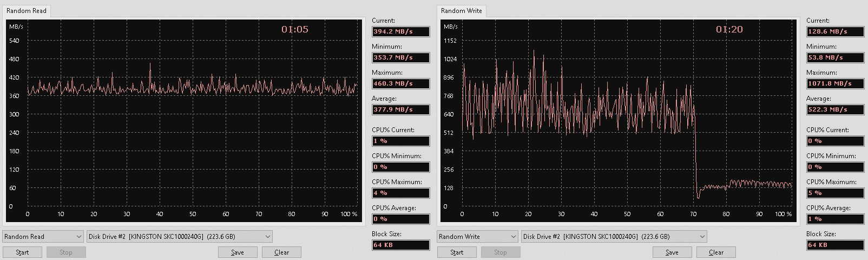Open the Random Write test type dropdown
This screenshot has height=260, width=868.
pyautogui.click(x=477, y=237)
